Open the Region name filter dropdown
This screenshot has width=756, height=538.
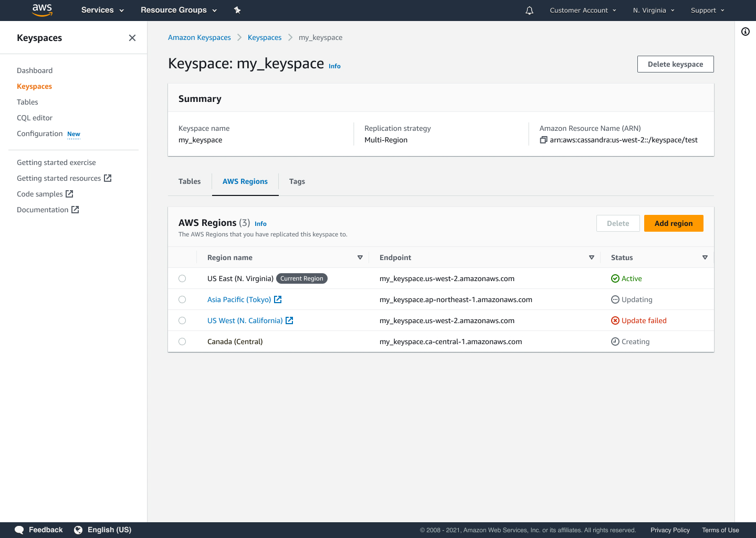(360, 257)
